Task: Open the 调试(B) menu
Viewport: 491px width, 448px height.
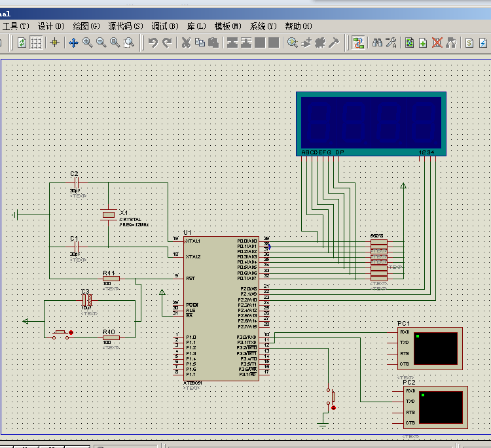Action: point(165,26)
